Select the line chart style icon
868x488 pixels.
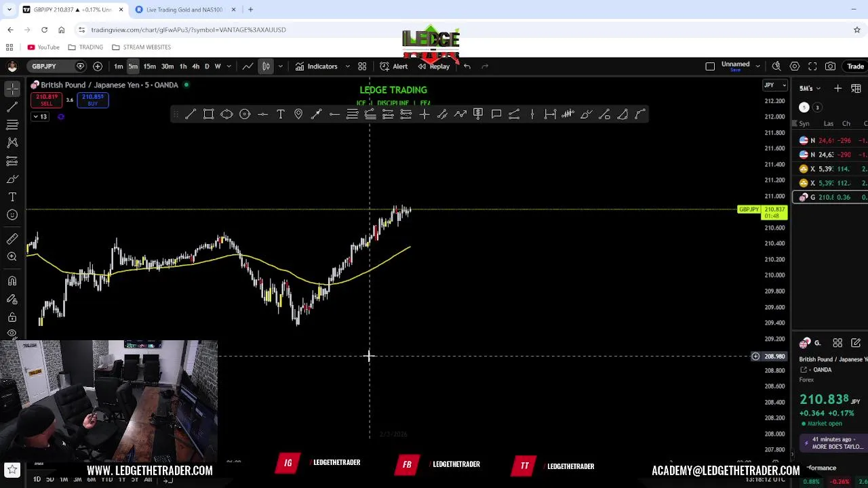[x=248, y=66]
